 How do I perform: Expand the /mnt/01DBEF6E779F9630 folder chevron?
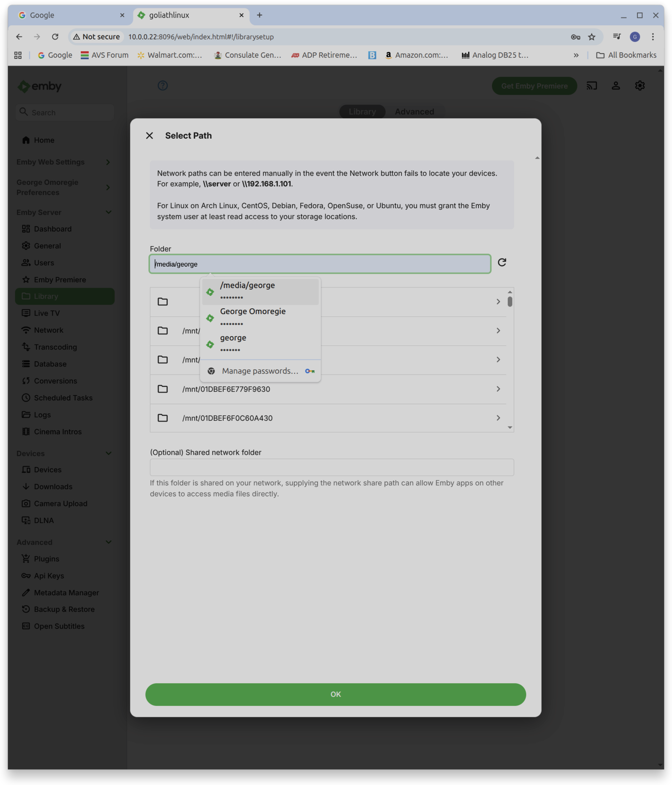pyautogui.click(x=498, y=389)
